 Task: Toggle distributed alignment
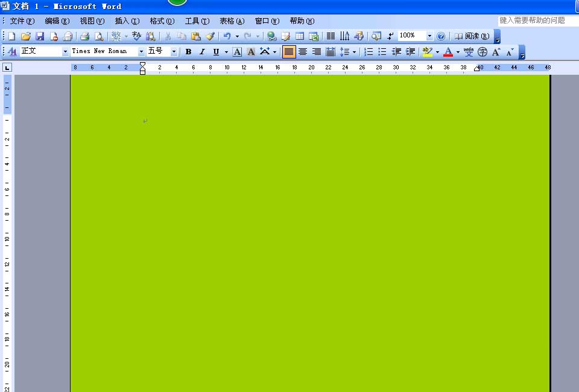331,52
